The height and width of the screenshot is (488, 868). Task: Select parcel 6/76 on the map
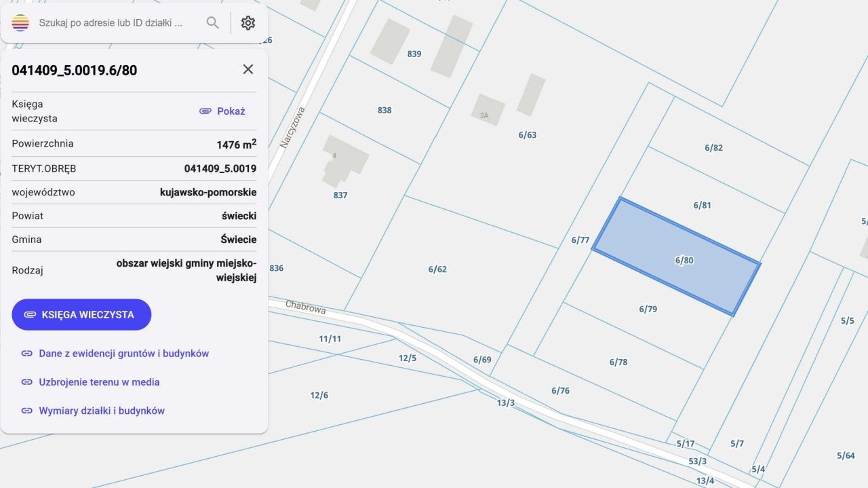click(560, 390)
